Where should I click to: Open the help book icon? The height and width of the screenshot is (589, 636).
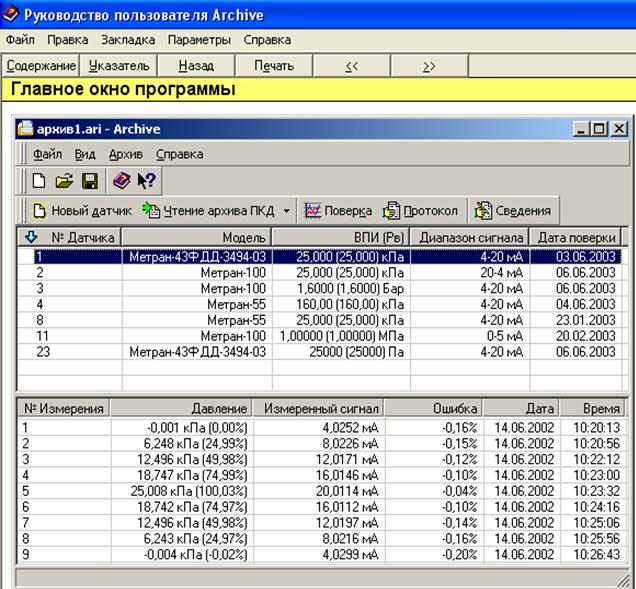tap(120, 181)
